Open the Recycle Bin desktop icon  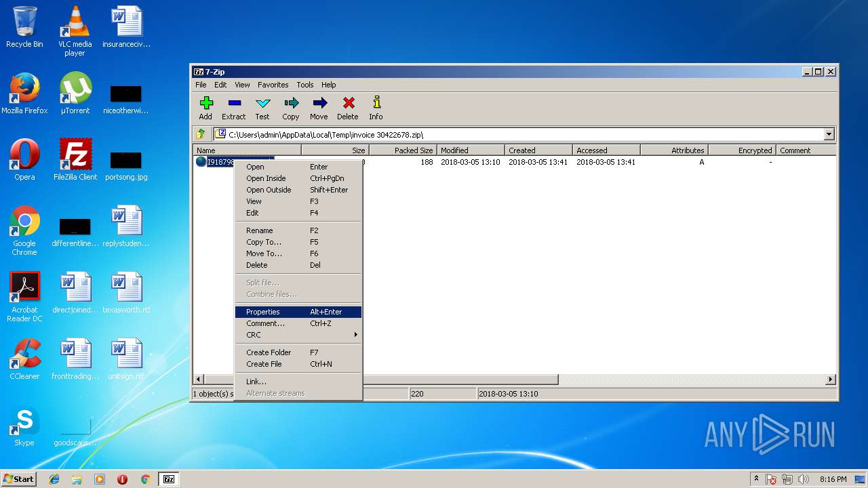pos(24,27)
